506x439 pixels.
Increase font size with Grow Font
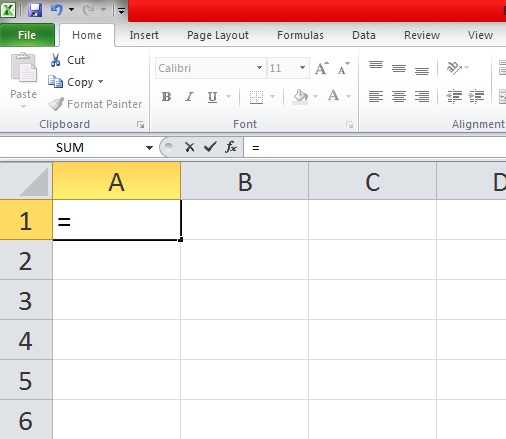coord(322,68)
